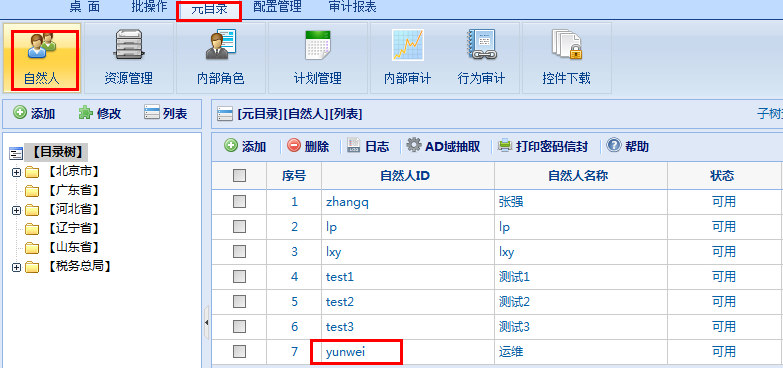
Task: Expand the 税务总局 tree node
Action: (x=16, y=267)
